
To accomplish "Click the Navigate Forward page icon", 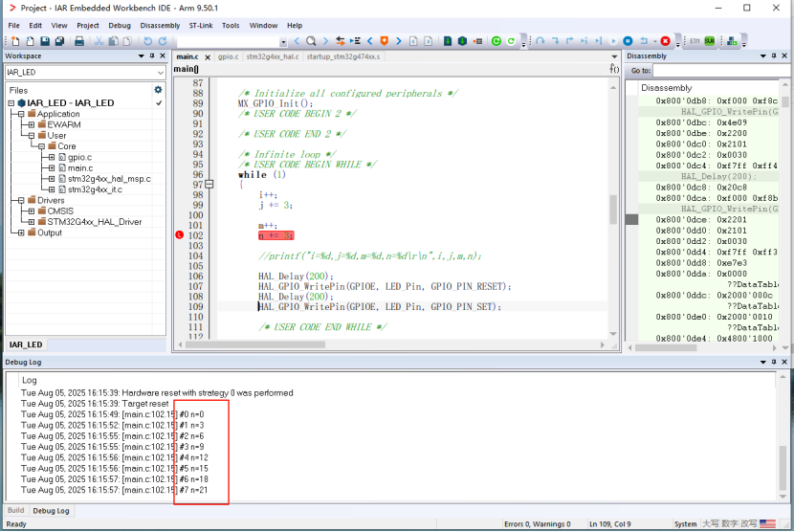I will (428, 41).
